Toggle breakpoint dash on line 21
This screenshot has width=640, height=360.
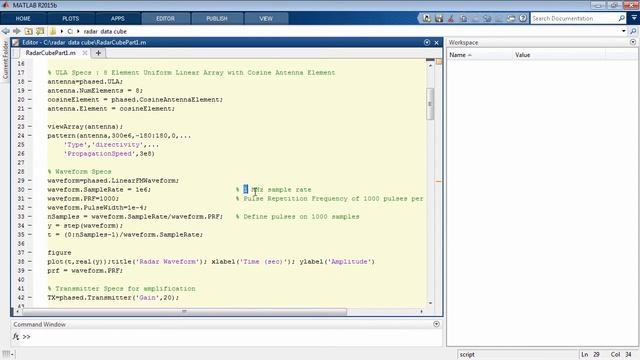[29, 109]
